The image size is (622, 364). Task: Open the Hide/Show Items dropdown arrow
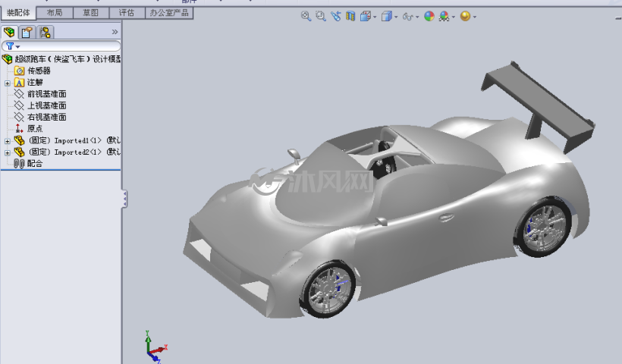pyautogui.click(x=417, y=17)
